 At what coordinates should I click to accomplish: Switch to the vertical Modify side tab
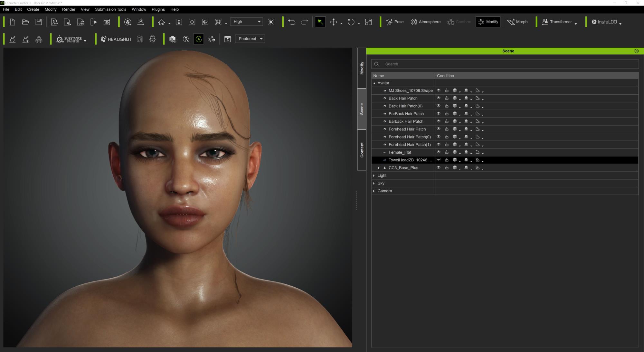click(x=362, y=68)
